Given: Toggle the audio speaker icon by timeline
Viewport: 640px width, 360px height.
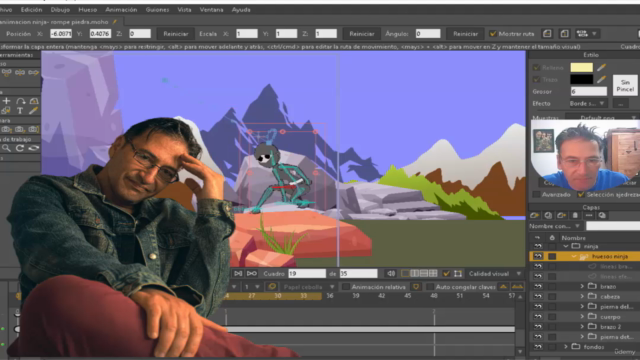Looking at the screenshot, I should pos(391,273).
